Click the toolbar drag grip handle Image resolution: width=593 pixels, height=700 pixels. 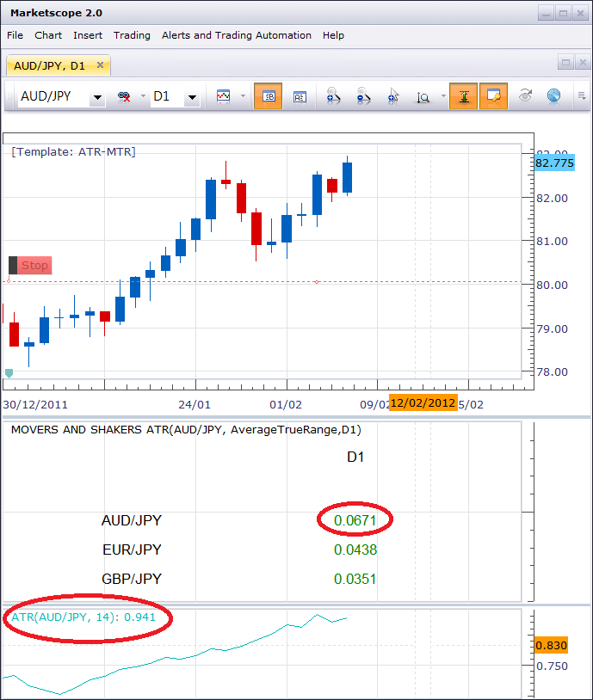pos(9,96)
